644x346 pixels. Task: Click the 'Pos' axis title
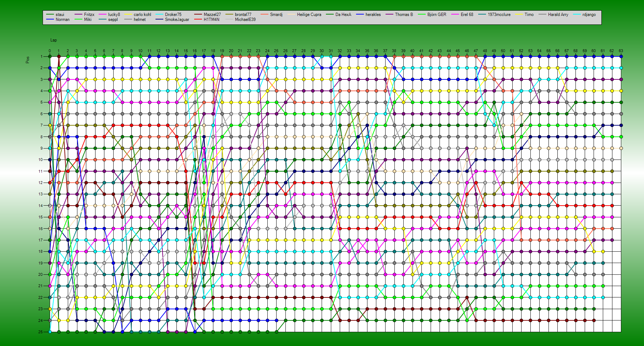pos(28,60)
